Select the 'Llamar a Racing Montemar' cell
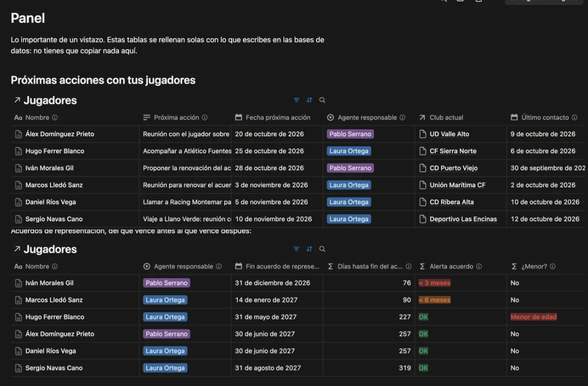Screen dimensions: 588x386 [185, 202]
